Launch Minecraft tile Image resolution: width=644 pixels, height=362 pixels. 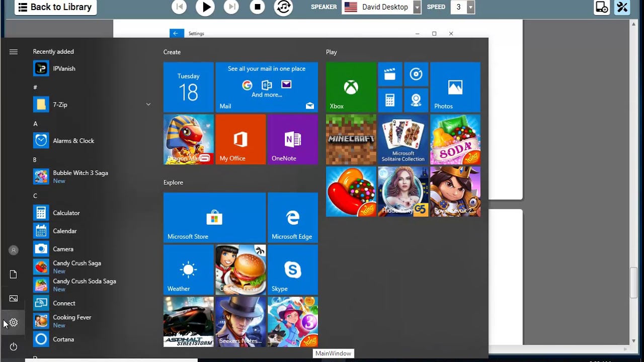click(351, 139)
